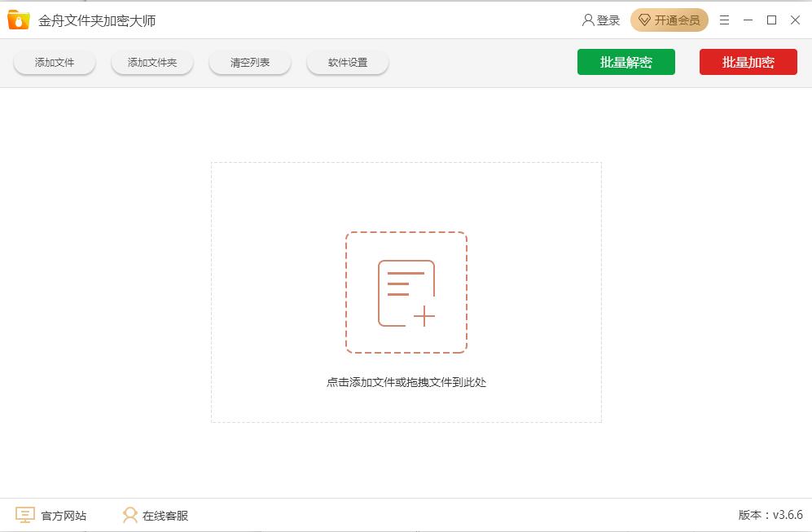812x532 pixels.
Task: Open 开通会员 membership page
Action: pos(669,20)
